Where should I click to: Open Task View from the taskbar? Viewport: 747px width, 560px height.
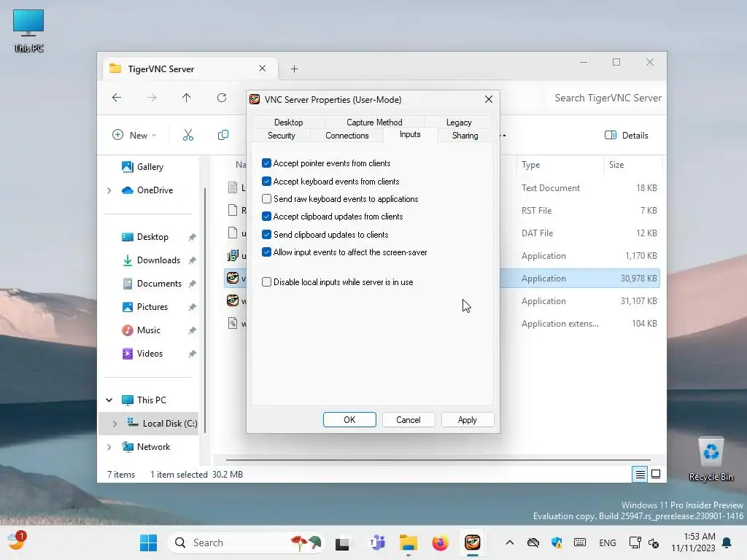click(342, 542)
